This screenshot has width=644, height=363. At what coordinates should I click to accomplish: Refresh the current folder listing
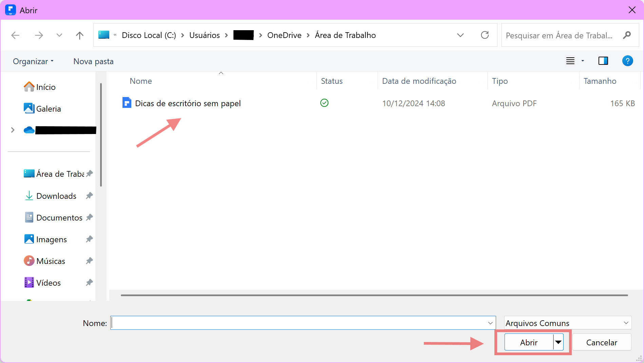coord(485,35)
